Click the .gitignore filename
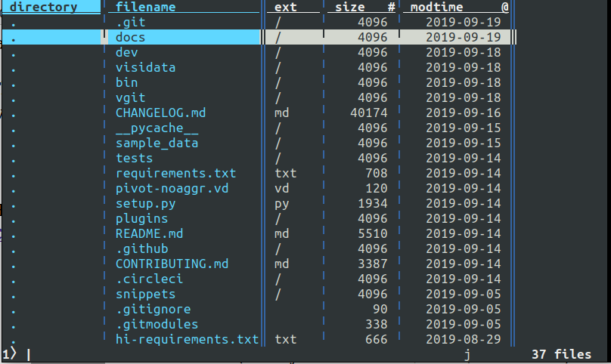Viewport: 611px width, 364px height. [x=153, y=309]
